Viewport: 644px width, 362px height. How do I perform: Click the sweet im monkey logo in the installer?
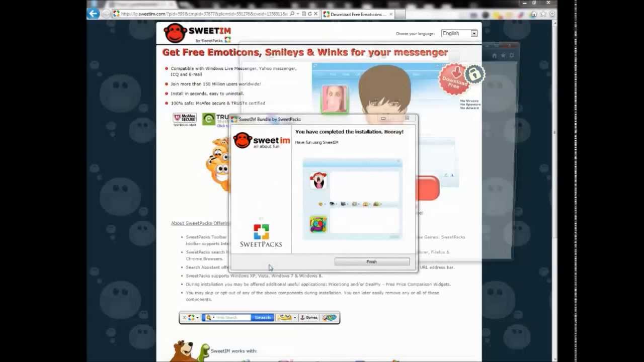[x=262, y=140]
